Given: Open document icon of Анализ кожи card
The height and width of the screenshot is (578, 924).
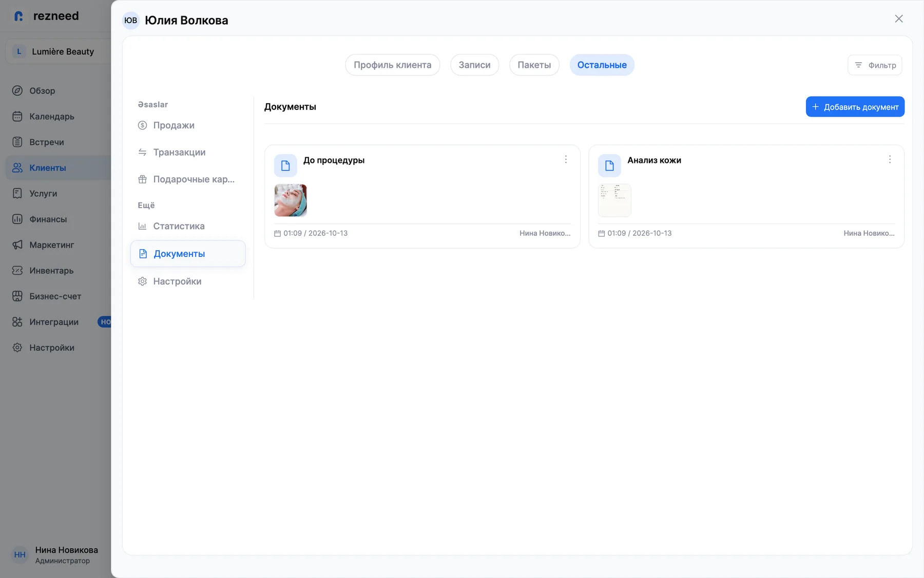Looking at the screenshot, I should [x=609, y=165].
